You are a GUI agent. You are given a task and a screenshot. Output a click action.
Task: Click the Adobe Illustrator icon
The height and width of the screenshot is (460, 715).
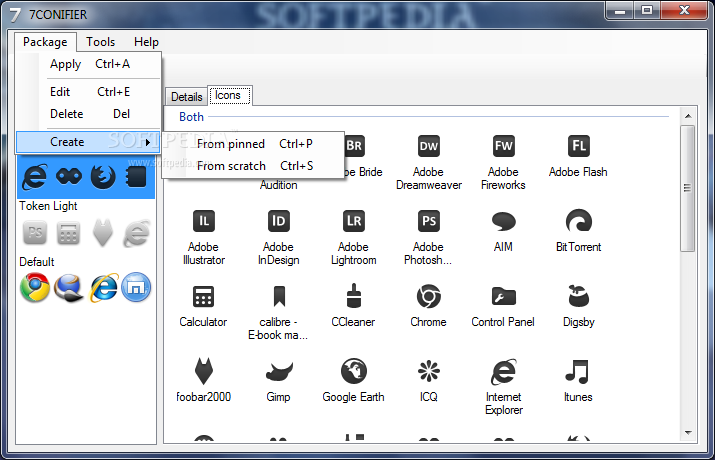pyautogui.click(x=204, y=221)
